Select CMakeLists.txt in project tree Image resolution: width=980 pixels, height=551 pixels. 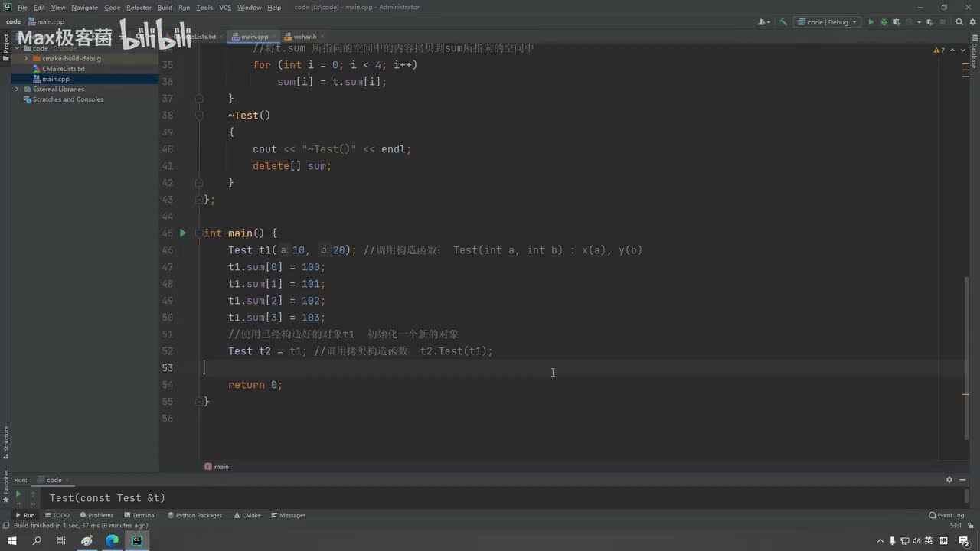coord(64,69)
